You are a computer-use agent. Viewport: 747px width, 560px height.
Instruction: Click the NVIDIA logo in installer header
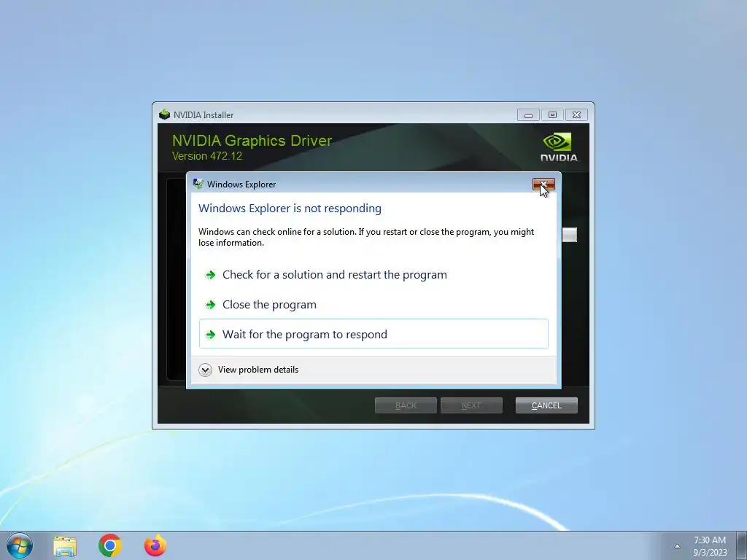tap(558, 147)
